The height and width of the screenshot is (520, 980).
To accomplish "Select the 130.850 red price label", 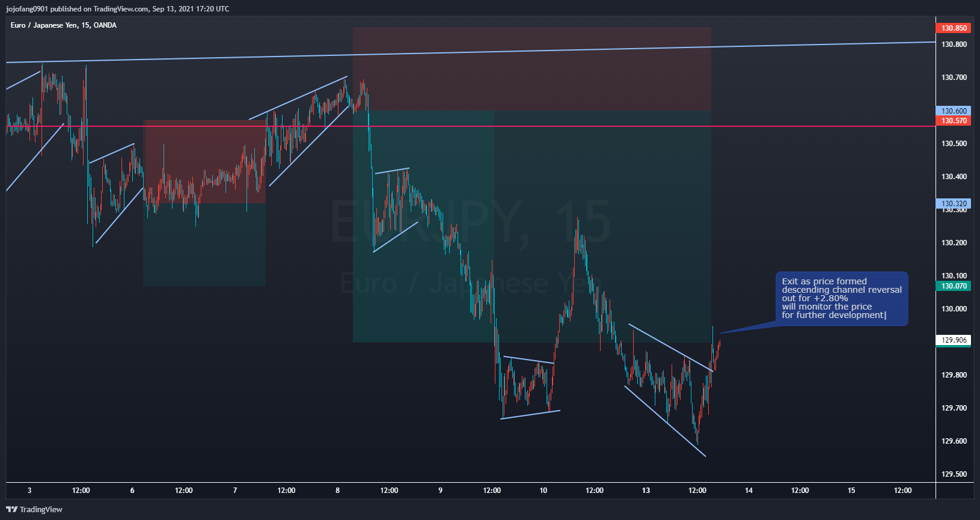I will [954, 28].
